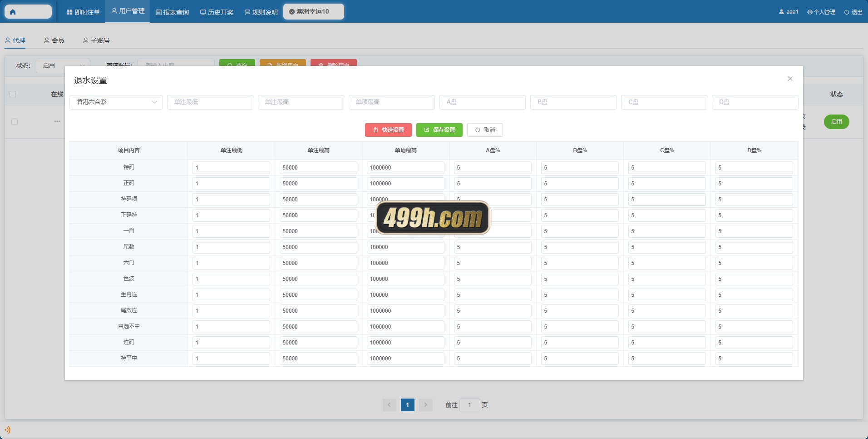
Task: Click the D盘% column header
Action: pos(754,150)
